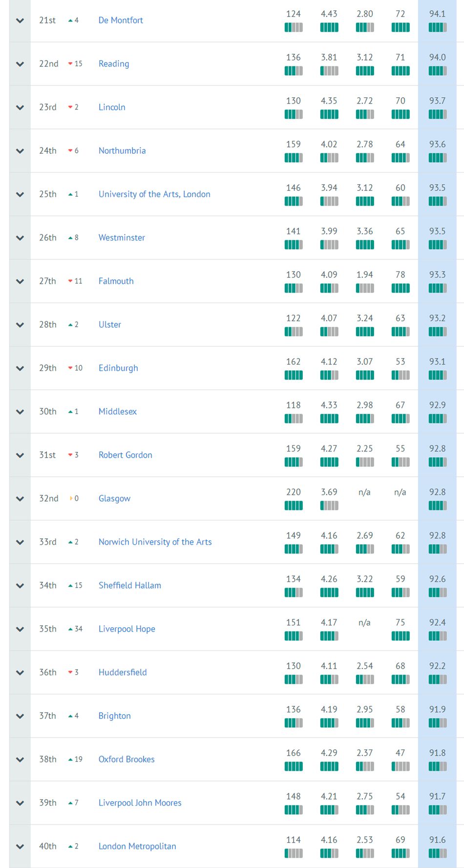
Task: Open the Reading university link
Action: 114,64
